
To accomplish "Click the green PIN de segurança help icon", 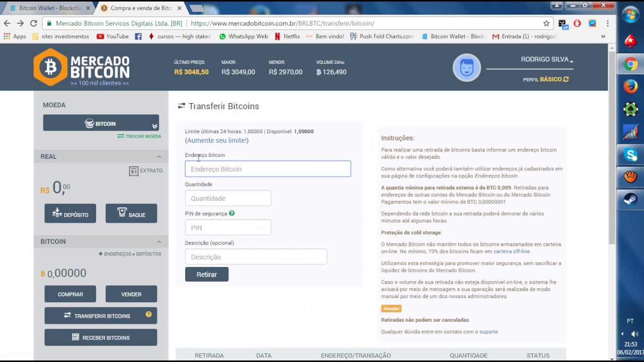I will [x=232, y=213].
